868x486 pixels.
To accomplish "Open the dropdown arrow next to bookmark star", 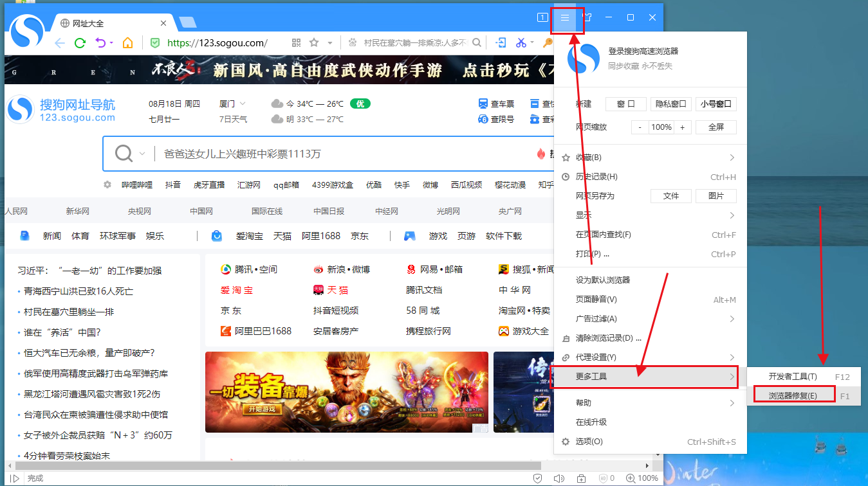I will 330,43.
